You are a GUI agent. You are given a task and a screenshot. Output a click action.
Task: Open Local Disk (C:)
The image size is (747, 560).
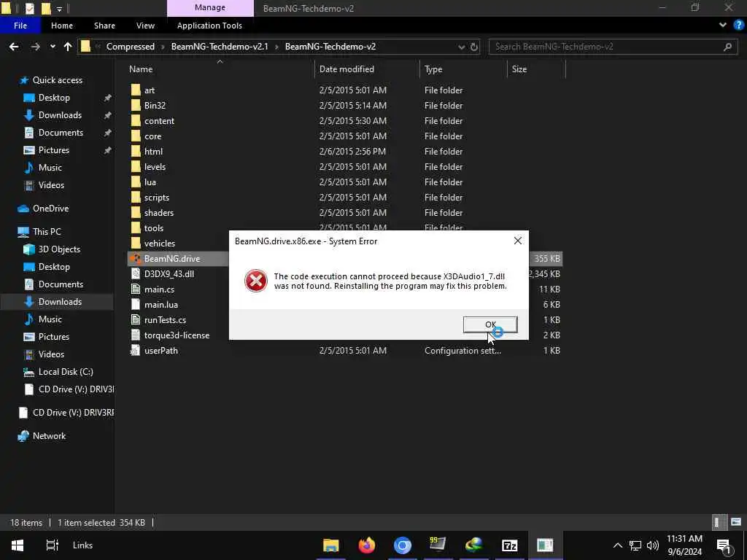tap(66, 372)
